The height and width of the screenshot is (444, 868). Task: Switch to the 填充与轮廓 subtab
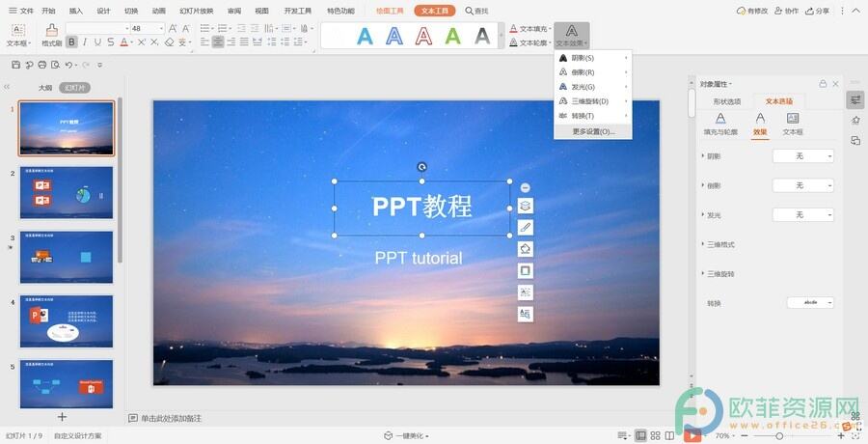(720, 125)
